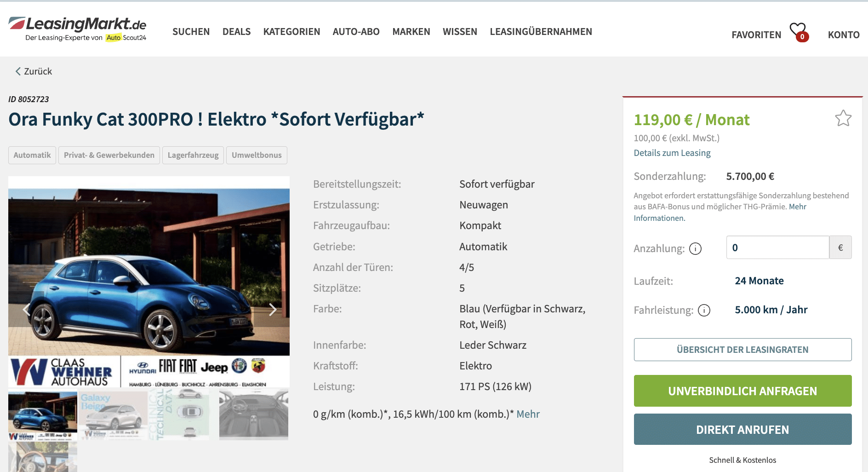This screenshot has width=868, height=472.
Task: Click the 5.700,00 € Sonderzahlung value
Action: click(x=750, y=176)
